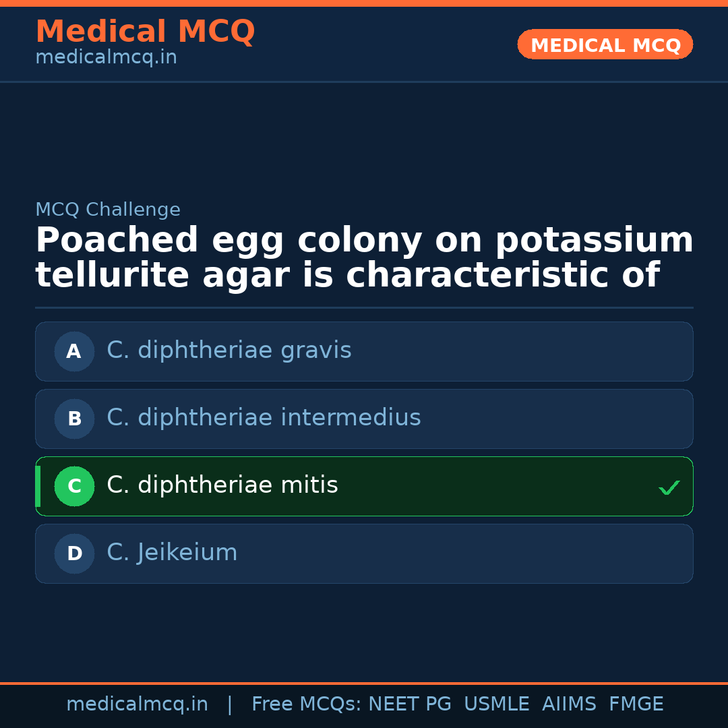The image size is (728, 728).
Task: Open the medicalmcq.in link under the header title
Action: [x=106, y=58]
